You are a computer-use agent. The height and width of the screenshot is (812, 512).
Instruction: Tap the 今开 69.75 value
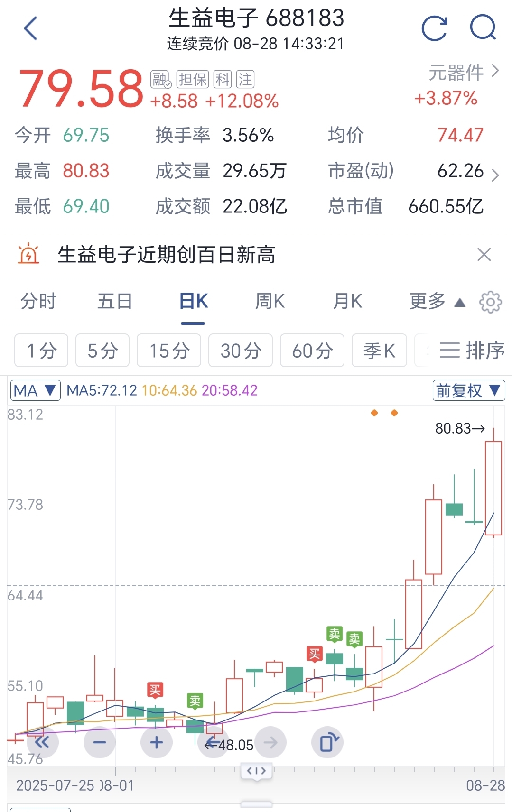click(86, 135)
